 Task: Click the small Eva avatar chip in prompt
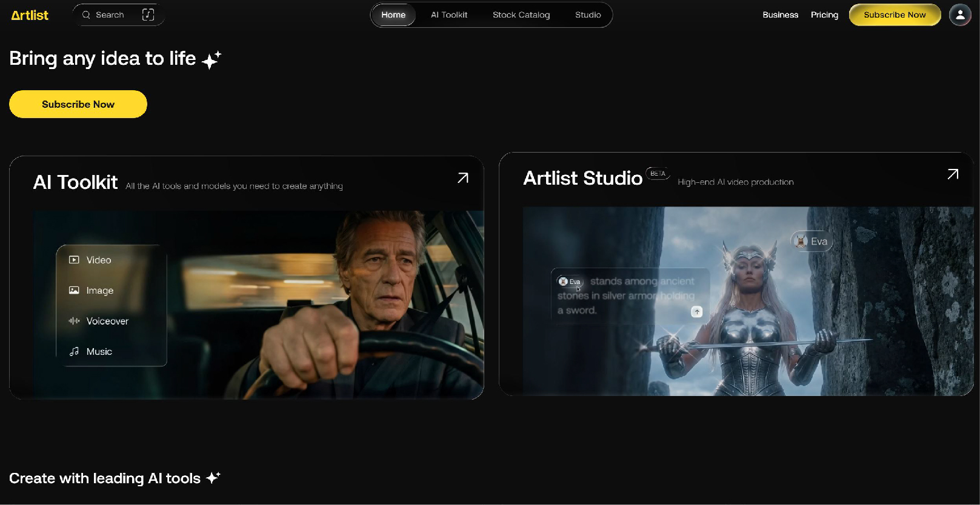pyautogui.click(x=569, y=282)
